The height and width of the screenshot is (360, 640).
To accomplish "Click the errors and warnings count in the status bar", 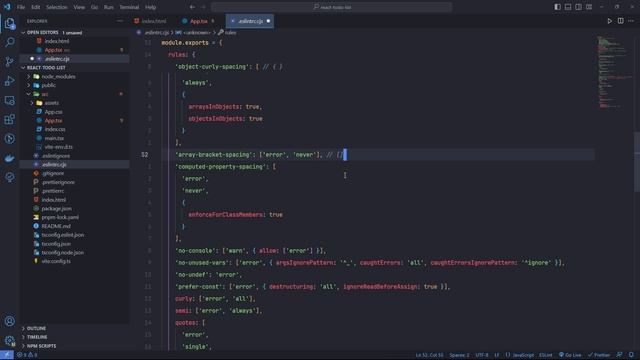I will [x=27, y=355].
